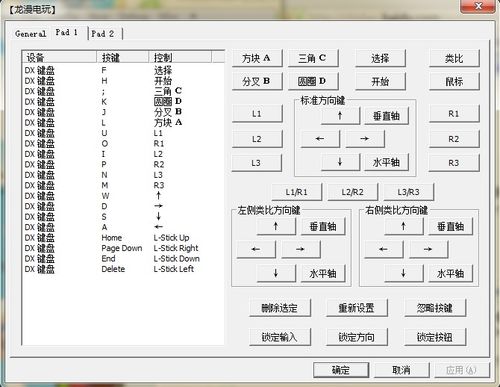500x387 pixels.
Task: Select the row with key W
Action: point(123,196)
